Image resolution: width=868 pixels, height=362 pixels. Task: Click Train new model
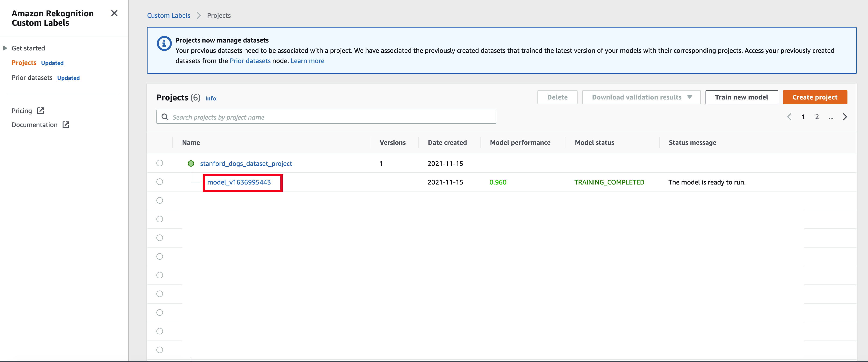742,97
